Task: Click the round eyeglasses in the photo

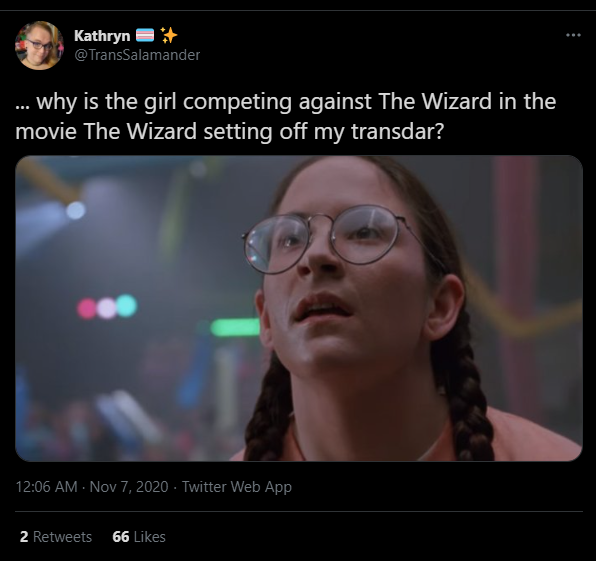Action: [331, 239]
